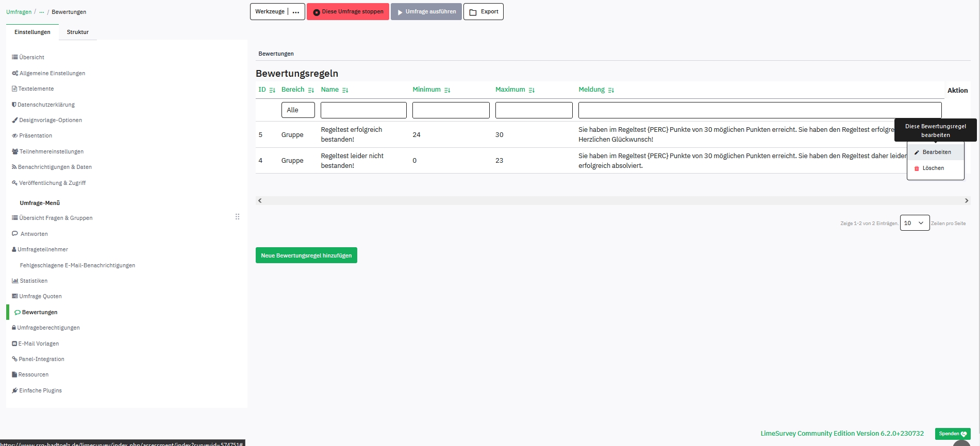Click the pencil icon for Bearbeiten

(x=917, y=152)
